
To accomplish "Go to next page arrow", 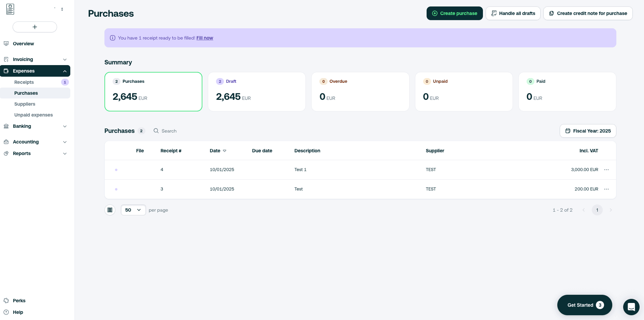I will 611,210.
